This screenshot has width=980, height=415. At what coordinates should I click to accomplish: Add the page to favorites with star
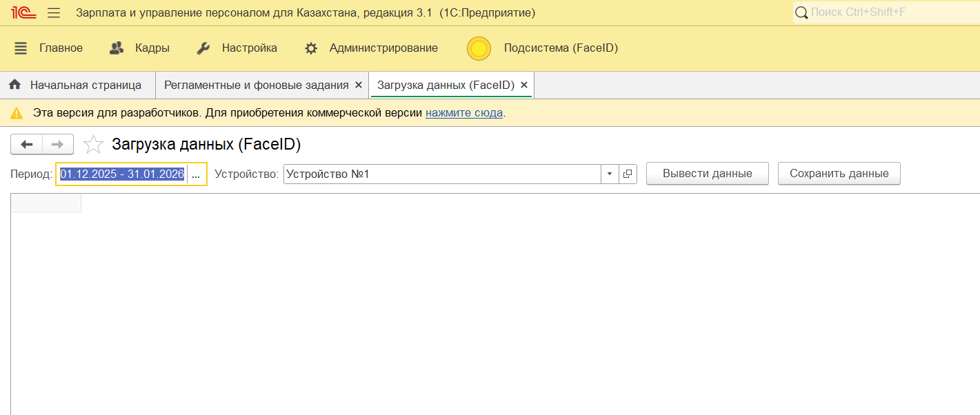93,144
